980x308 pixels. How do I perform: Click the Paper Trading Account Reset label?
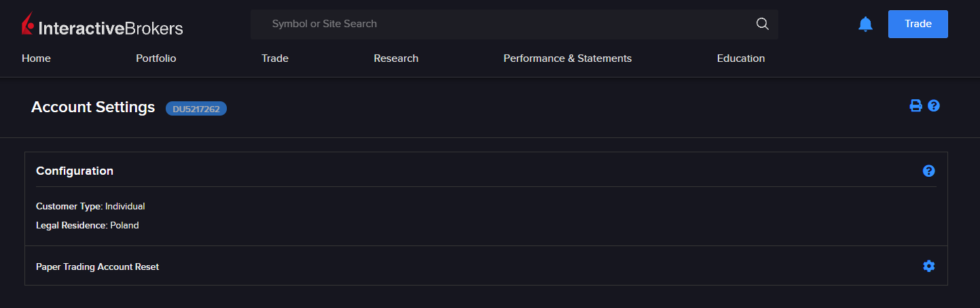[x=97, y=267]
